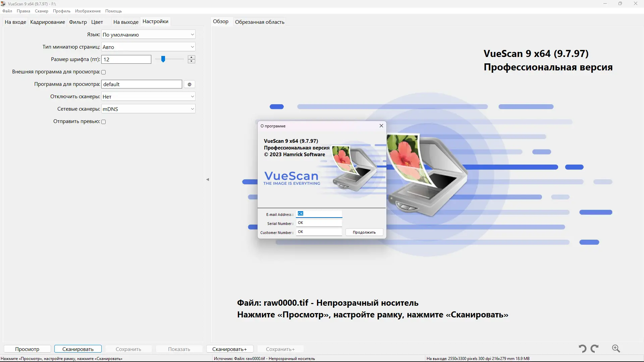Decrease the font size with the down stepper arrow
Screen dimensions: 644x362
pos(192,61)
